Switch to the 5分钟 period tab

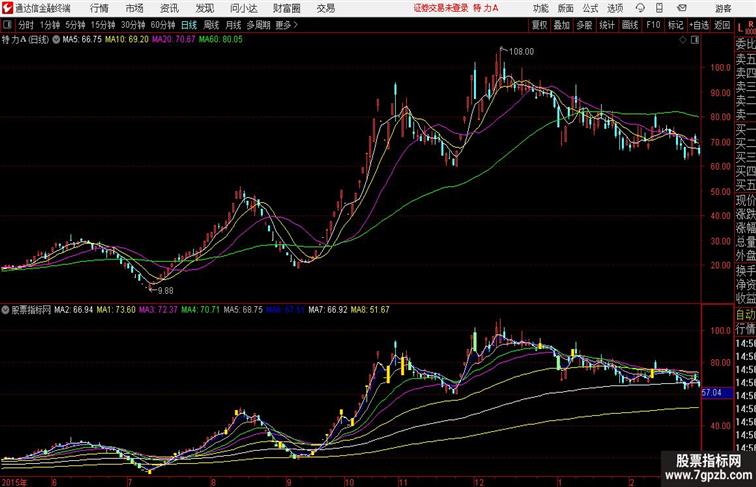click(x=75, y=25)
